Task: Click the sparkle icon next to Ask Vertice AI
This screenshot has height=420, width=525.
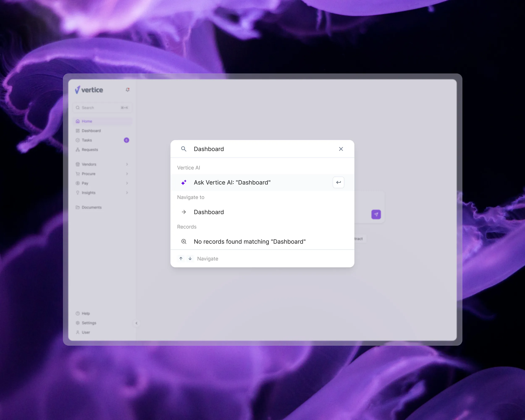Action: click(184, 182)
